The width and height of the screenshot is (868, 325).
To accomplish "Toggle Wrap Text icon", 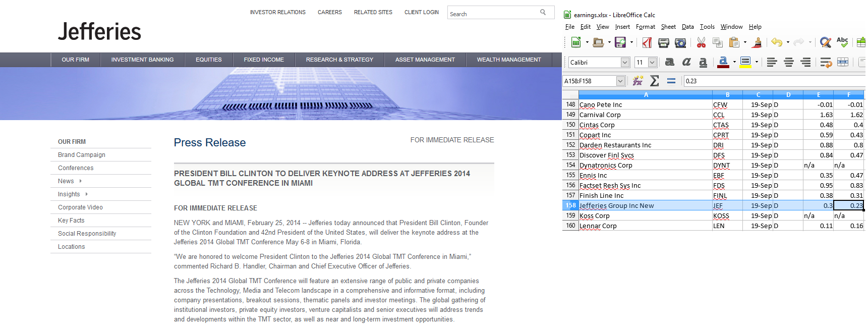I will (826, 62).
